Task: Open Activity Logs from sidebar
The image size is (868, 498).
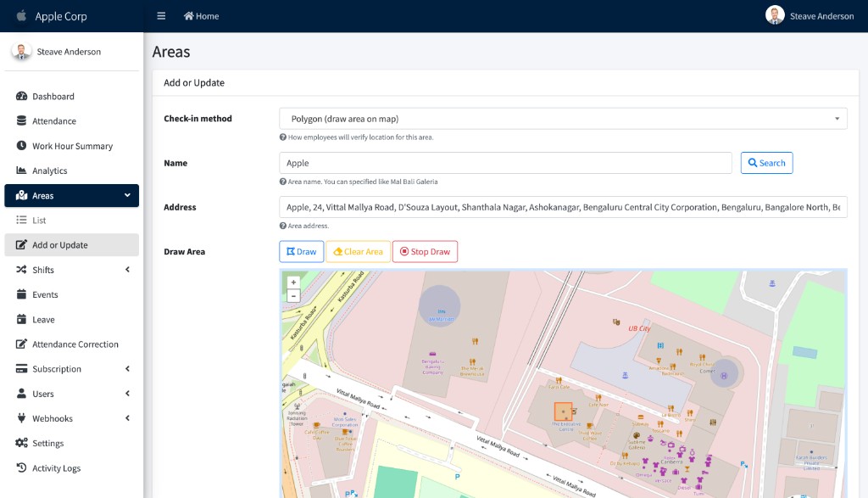Action: 56,468
